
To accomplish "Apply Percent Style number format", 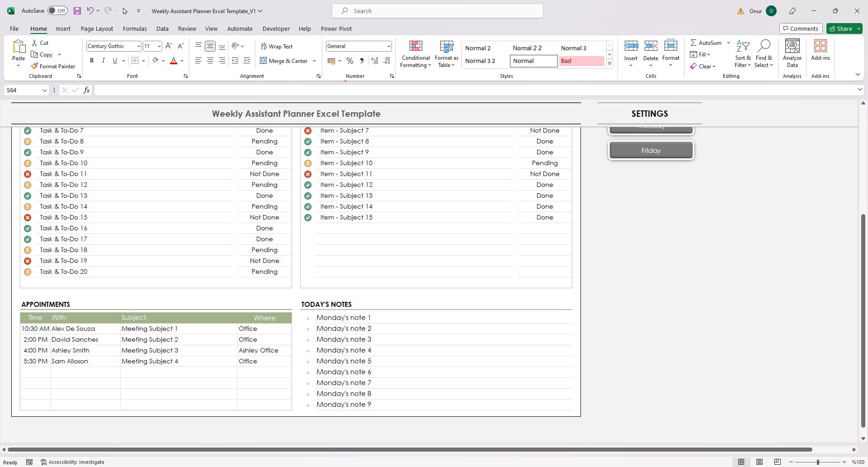I will point(349,60).
